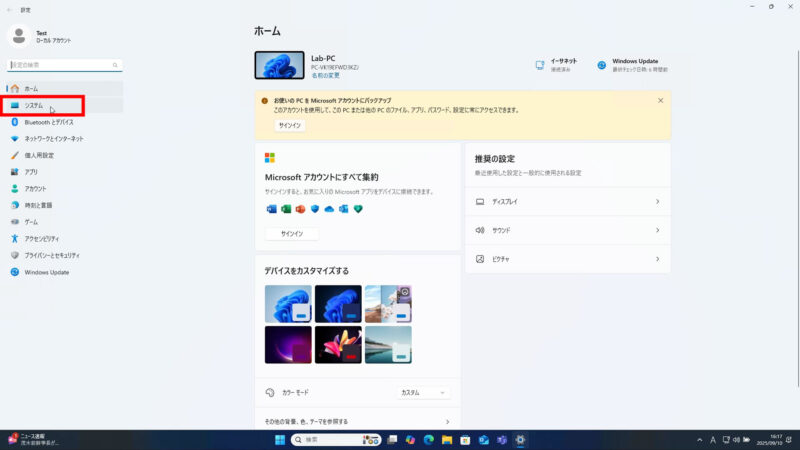Expand その他の背景、色、テーマを参照する row
This screenshot has height=450, width=800.
pos(357,422)
